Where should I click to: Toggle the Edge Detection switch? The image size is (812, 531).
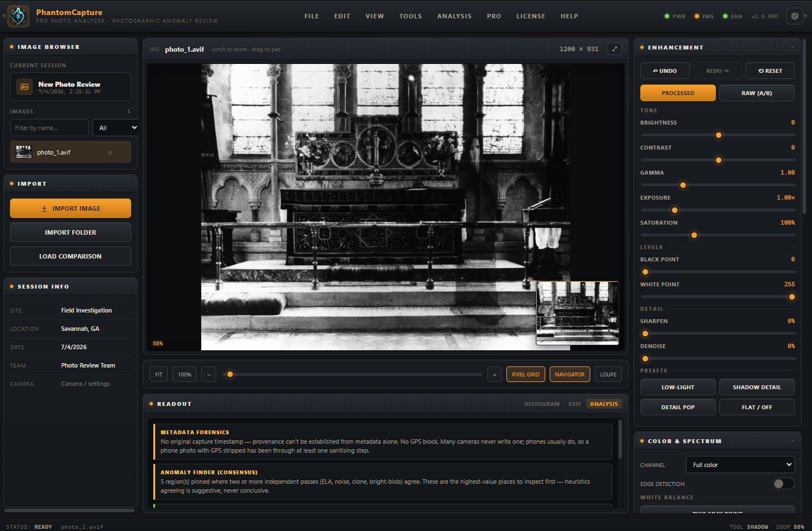[783, 484]
